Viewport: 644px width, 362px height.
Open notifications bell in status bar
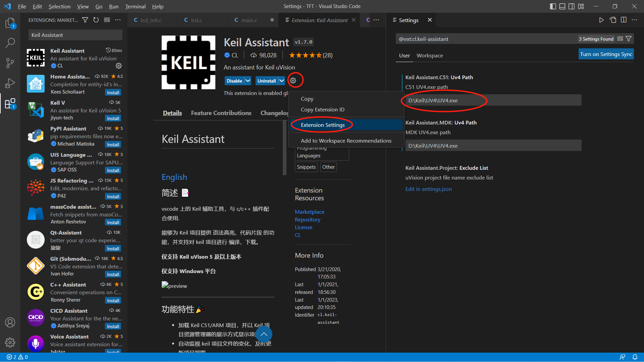click(635, 357)
